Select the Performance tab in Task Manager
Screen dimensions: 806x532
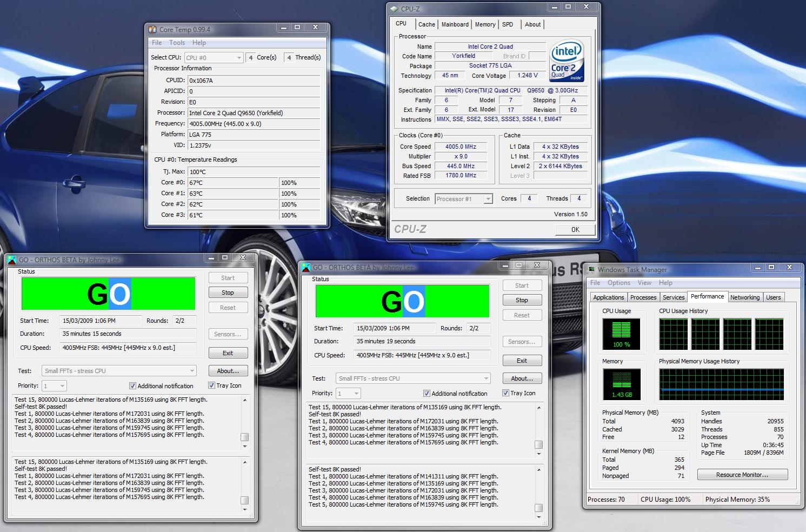707,296
